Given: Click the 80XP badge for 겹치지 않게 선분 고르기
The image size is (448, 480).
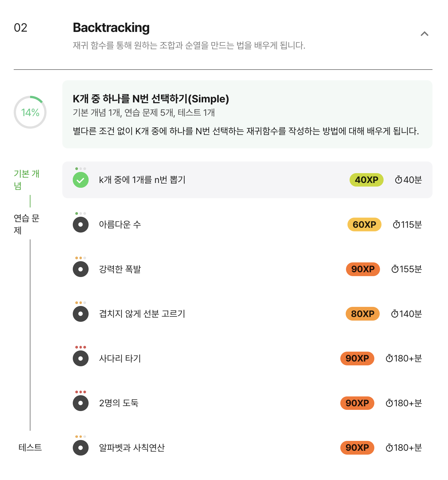Looking at the screenshot, I should (362, 314).
